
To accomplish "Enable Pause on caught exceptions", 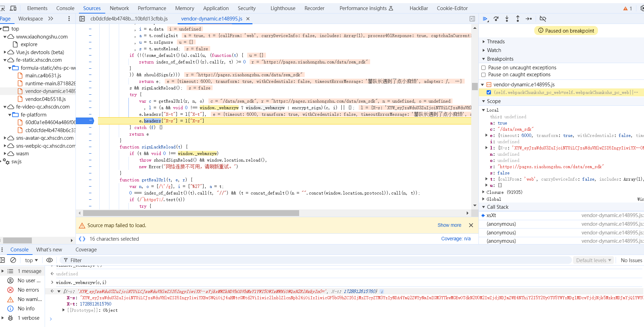I will pos(484,75).
